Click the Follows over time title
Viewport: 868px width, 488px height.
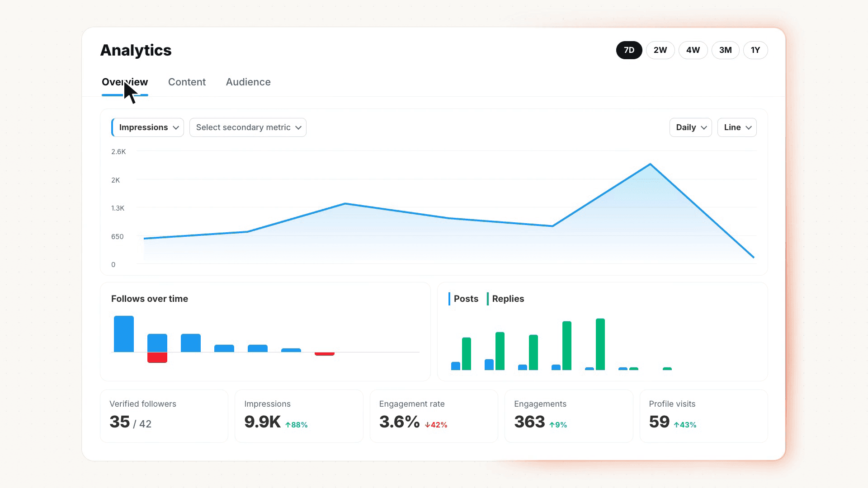(150, 299)
